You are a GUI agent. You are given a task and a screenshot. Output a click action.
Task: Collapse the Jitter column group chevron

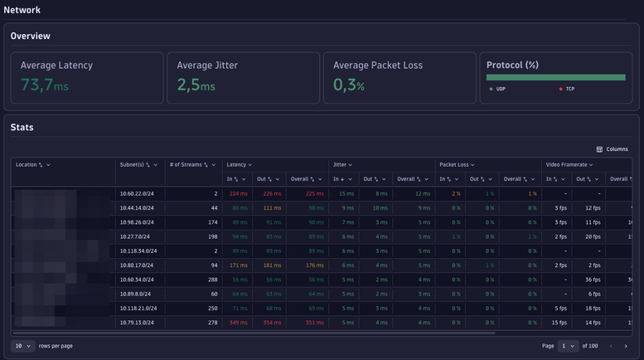(351, 165)
